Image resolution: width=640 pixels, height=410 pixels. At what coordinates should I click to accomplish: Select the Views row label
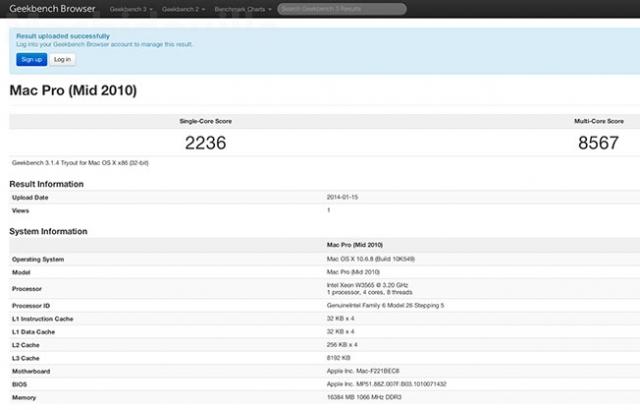20,211
